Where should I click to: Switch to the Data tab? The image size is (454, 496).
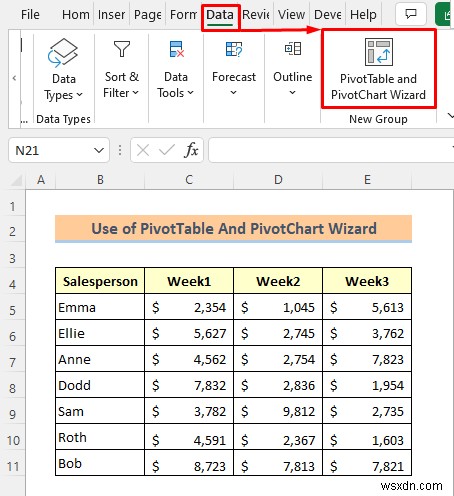[220, 15]
